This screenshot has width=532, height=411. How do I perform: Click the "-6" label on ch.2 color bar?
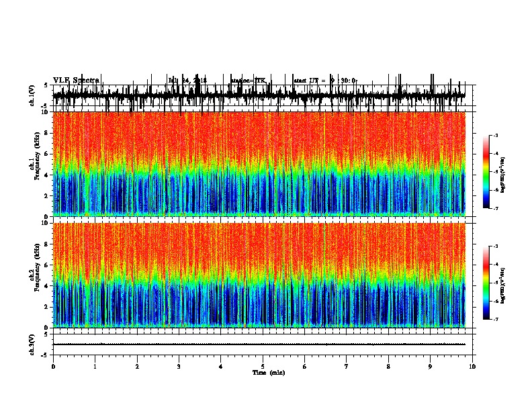pyautogui.click(x=496, y=301)
